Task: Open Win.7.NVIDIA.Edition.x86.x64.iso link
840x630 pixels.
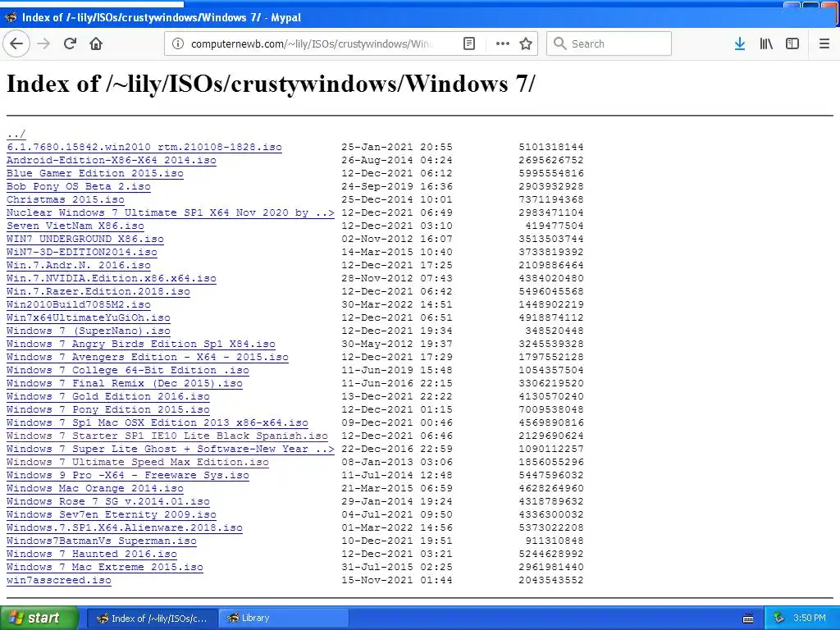Action: coord(112,278)
